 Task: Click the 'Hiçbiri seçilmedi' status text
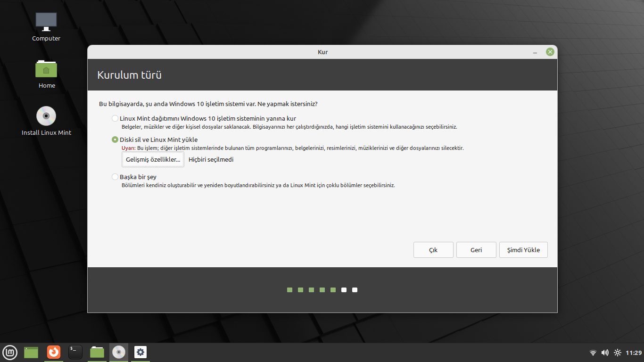tap(211, 159)
